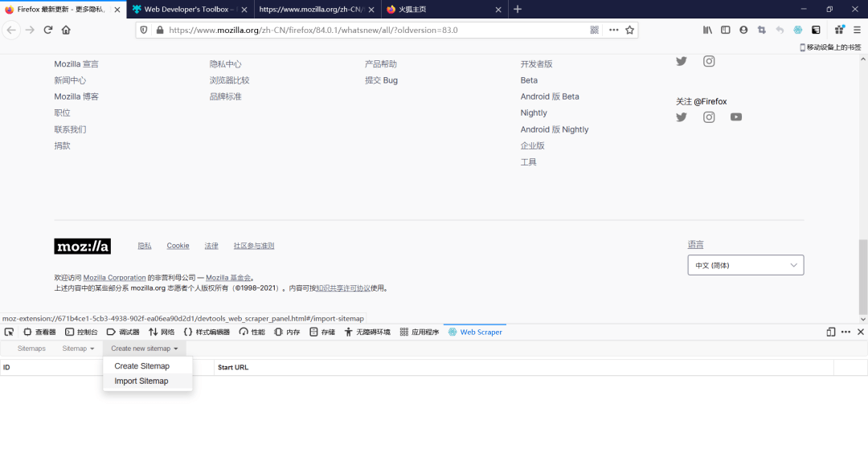Expand the 语言 language dropdown
Screen dimensions: 868x465
click(745, 265)
